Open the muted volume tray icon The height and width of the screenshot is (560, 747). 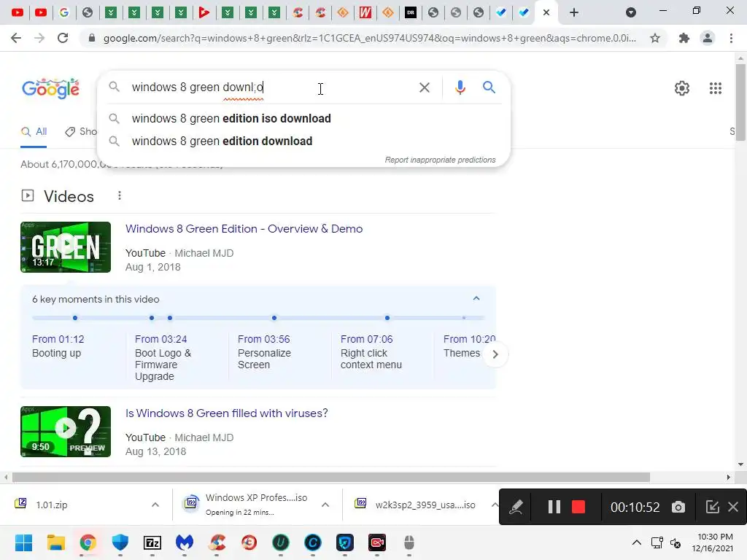point(676,542)
